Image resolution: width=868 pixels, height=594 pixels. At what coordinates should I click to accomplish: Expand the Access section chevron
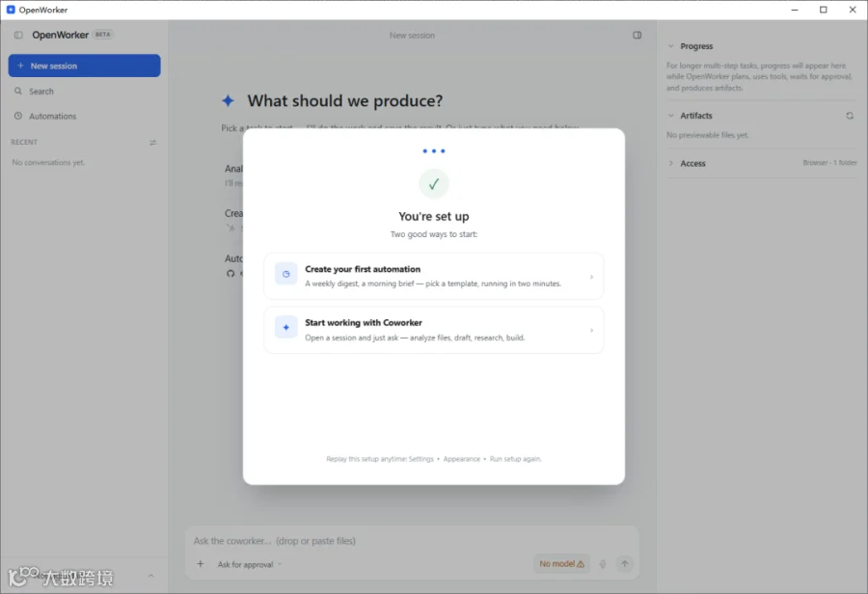671,163
